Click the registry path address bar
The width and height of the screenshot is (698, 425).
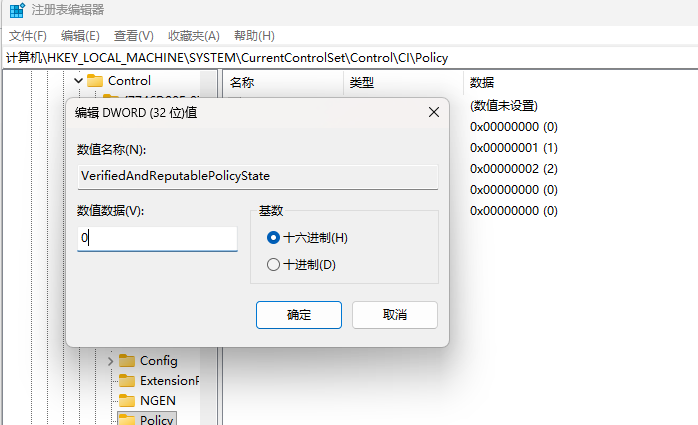click(x=350, y=58)
